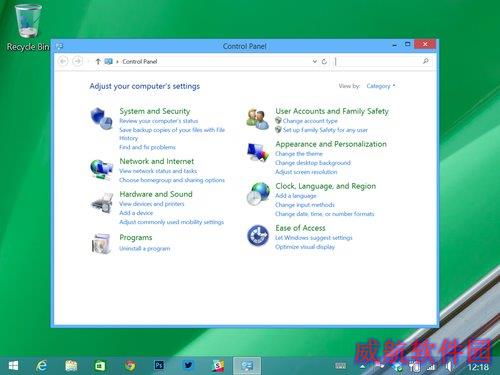Screen dimensions: 500x375
Task: Open the Ease of Access icon
Action: point(258,236)
